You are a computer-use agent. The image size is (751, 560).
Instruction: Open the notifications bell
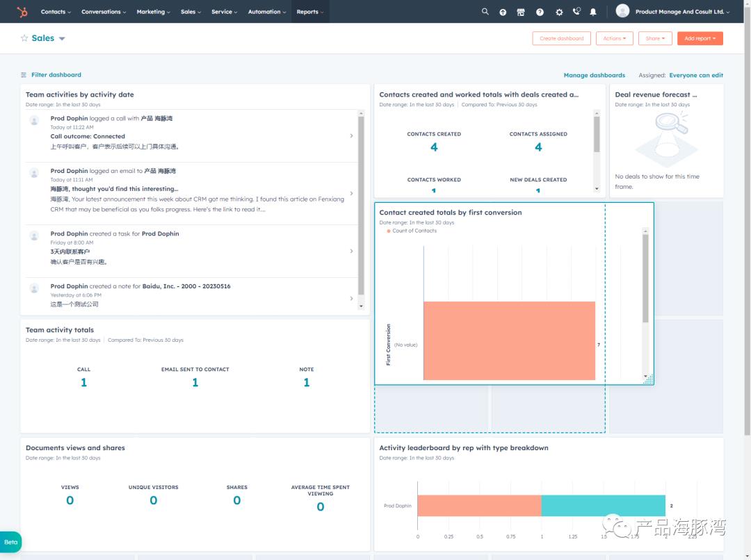click(x=593, y=12)
